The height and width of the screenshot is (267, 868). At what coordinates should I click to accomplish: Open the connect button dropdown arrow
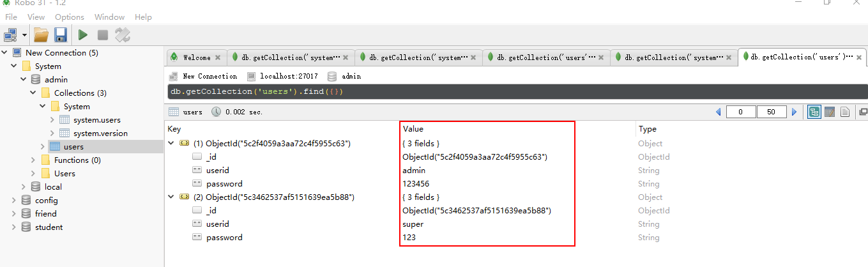coord(24,34)
